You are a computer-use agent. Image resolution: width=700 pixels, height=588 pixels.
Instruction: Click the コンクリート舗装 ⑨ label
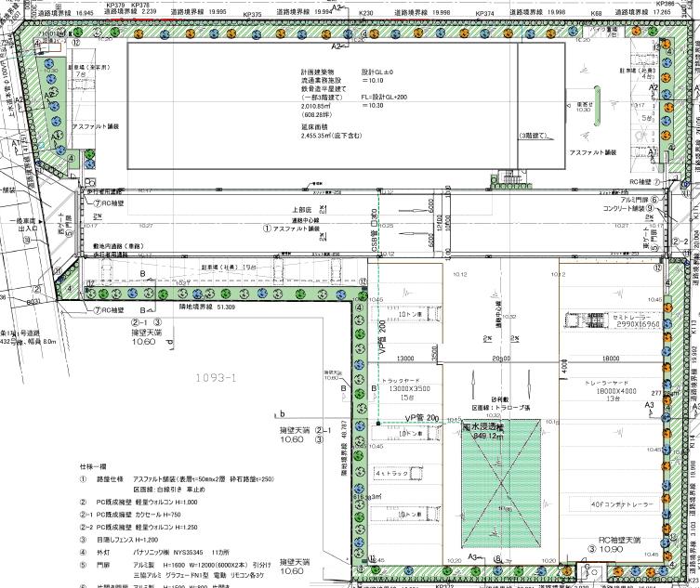628,208
